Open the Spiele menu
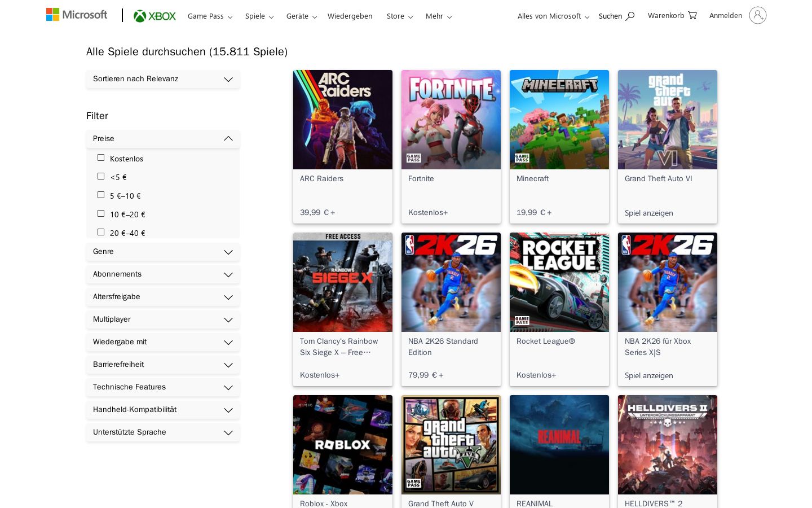The image size is (812, 508). click(x=259, y=16)
